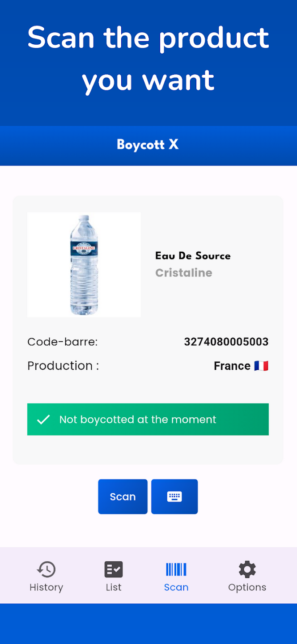Open the Options gear icon
This screenshot has height=644, width=297.
pos(247,569)
